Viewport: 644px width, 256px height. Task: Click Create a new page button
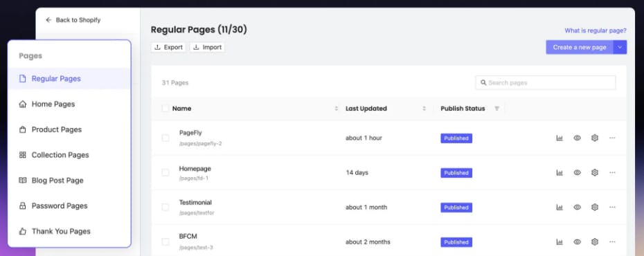point(580,47)
